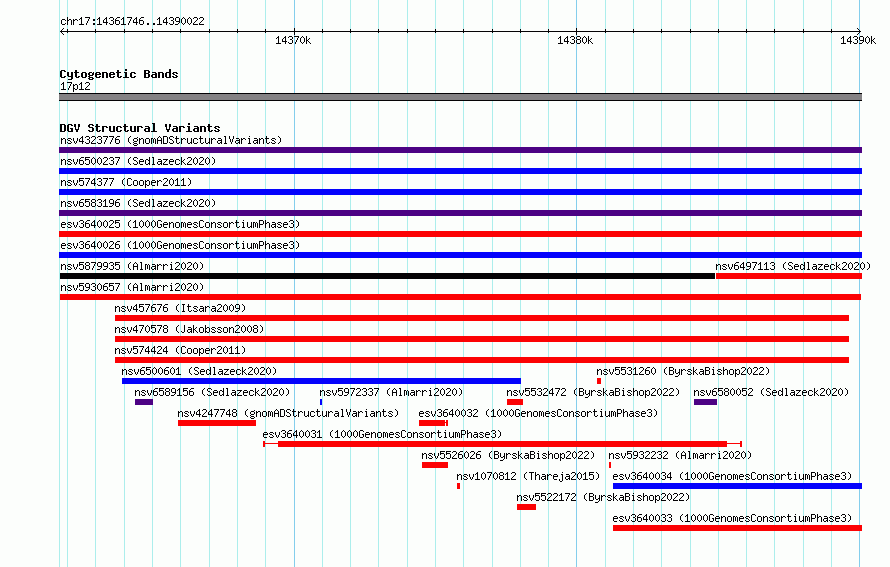Image resolution: width=890 pixels, height=567 pixels.
Task: Click the 14370k ruler label
Action: 293,40
